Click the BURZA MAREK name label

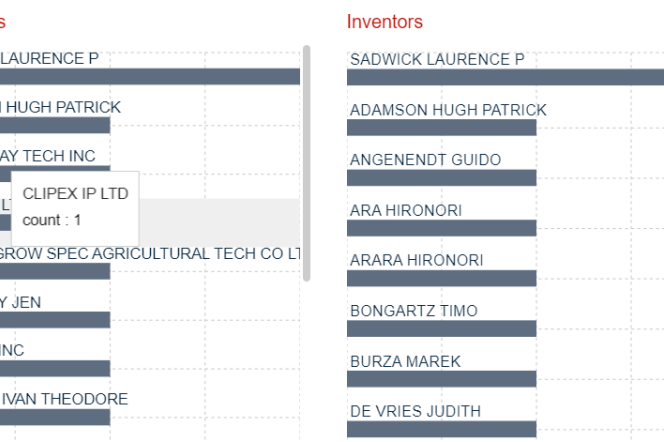405,361
